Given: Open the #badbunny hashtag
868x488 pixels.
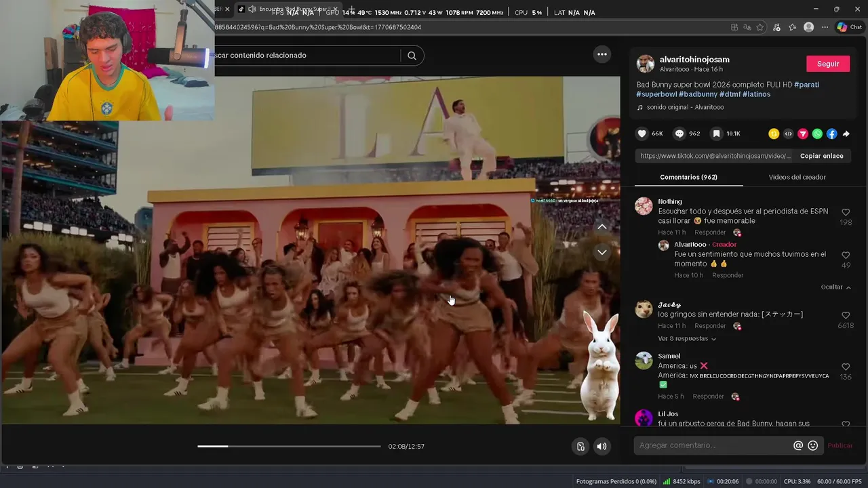Looking at the screenshot, I should pos(698,94).
